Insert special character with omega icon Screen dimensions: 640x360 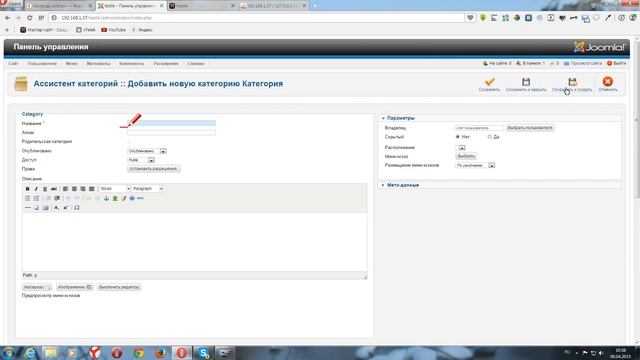pyautogui.click(x=77, y=208)
